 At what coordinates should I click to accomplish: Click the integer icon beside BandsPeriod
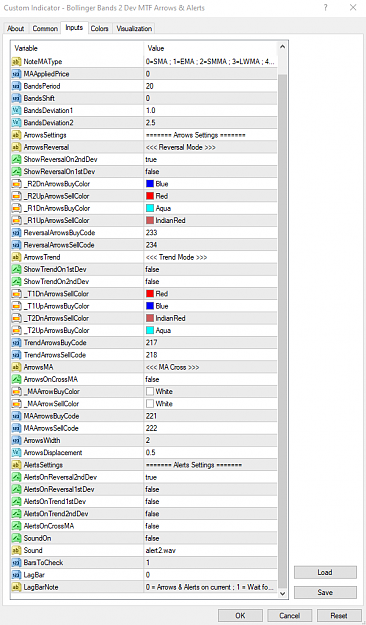[16, 86]
